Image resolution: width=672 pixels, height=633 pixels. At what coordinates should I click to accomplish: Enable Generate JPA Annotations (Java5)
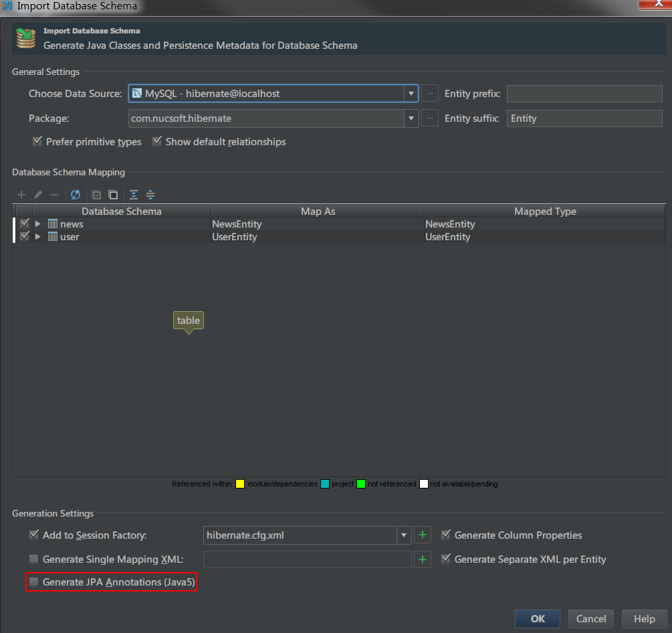34,582
